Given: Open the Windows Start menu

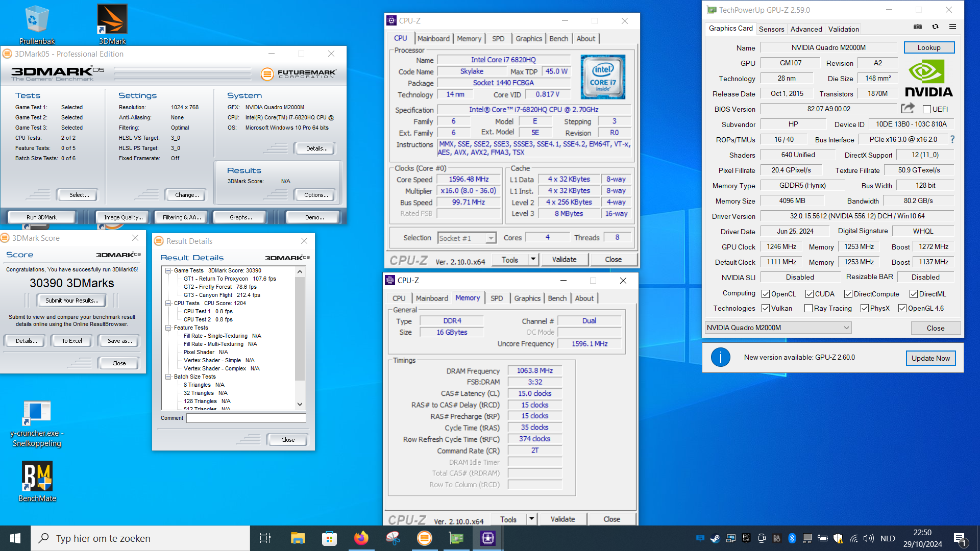Looking at the screenshot, I should pyautogui.click(x=15, y=538).
